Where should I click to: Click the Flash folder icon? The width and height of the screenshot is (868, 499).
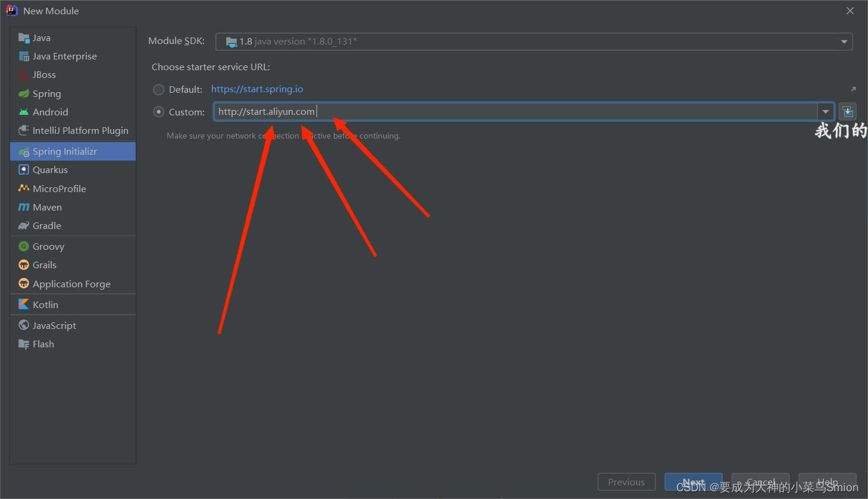point(24,344)
